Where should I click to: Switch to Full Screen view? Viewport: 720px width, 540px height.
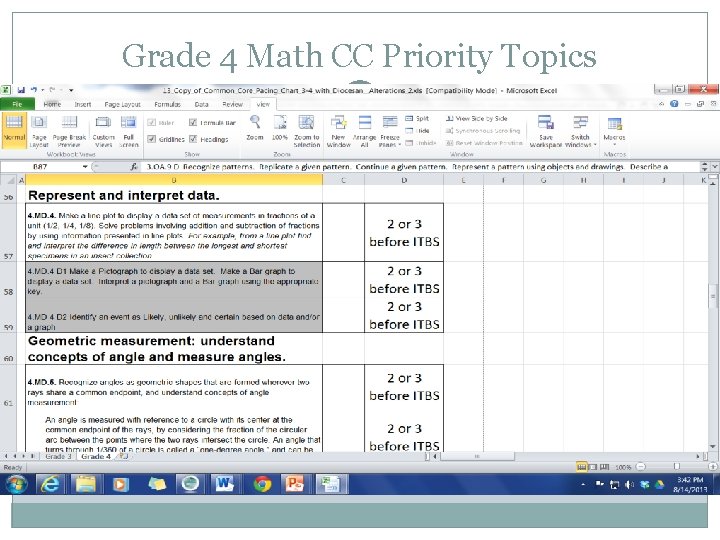click(129, 131)
